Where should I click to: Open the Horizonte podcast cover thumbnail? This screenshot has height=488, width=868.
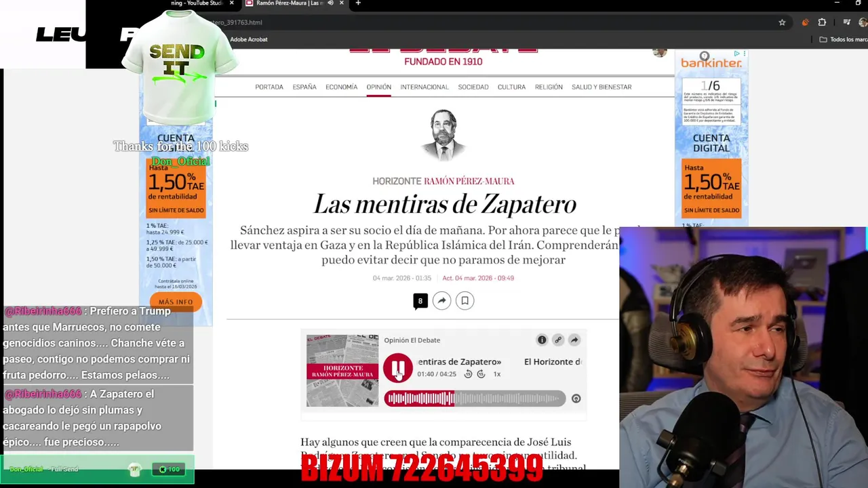342,371
